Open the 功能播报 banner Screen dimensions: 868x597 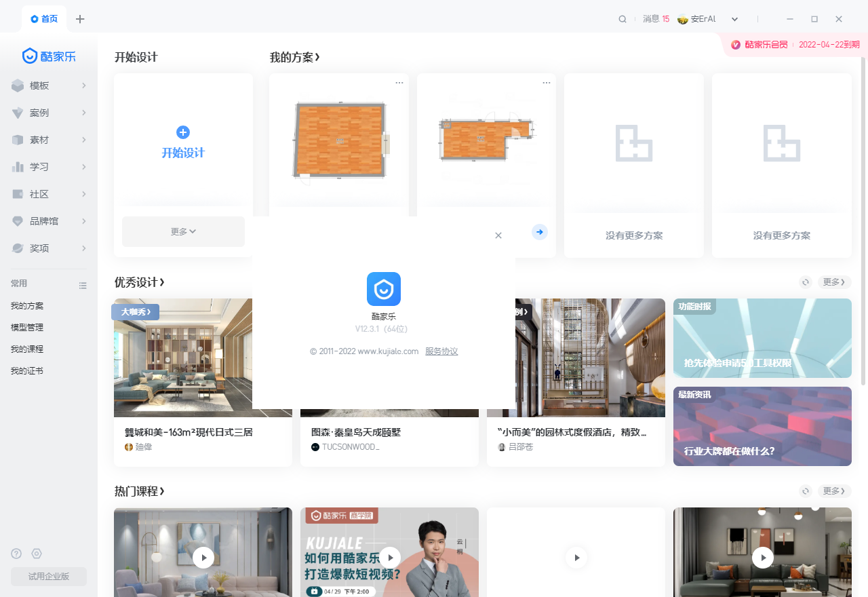[x=762, y=338]
